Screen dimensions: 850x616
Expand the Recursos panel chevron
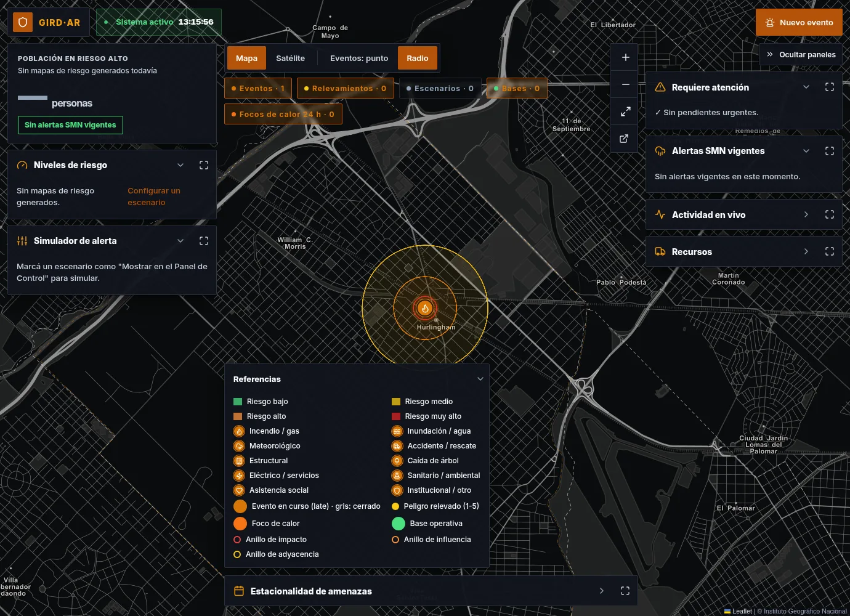click(x=806, y=251)
